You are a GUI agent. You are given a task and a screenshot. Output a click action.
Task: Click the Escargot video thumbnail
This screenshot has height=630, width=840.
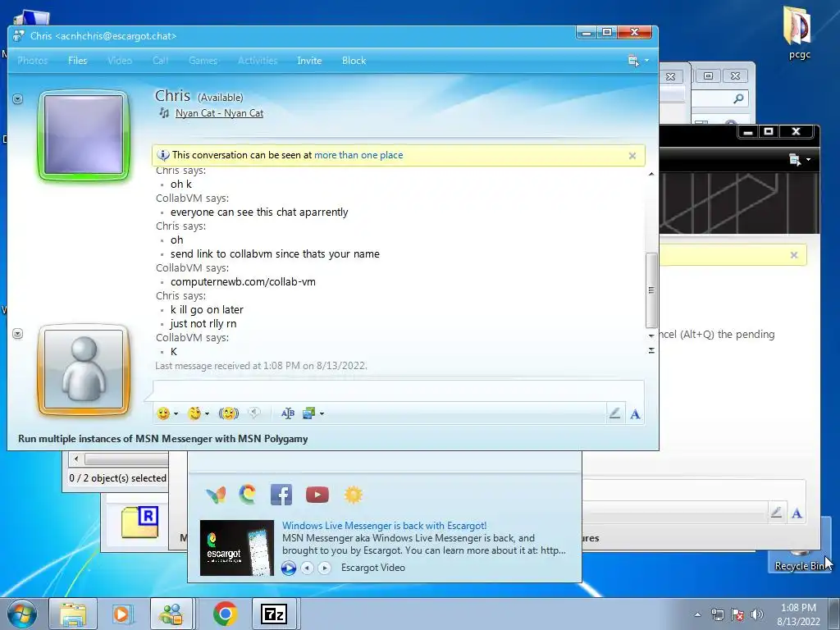click(237, 547)
